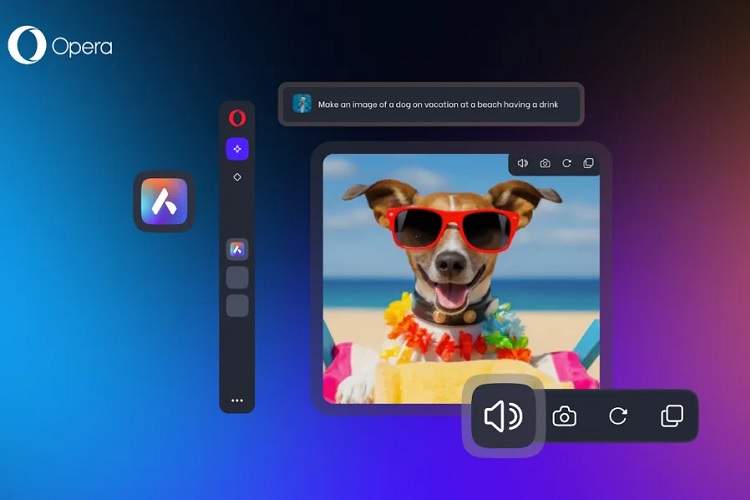Click the large floating Aria app icon
750x500 pixels.
point(164,201)
